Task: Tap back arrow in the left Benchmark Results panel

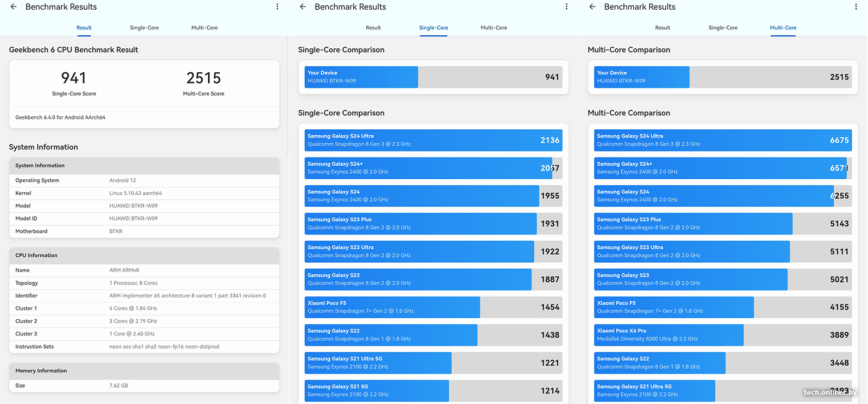Action: 14,7
